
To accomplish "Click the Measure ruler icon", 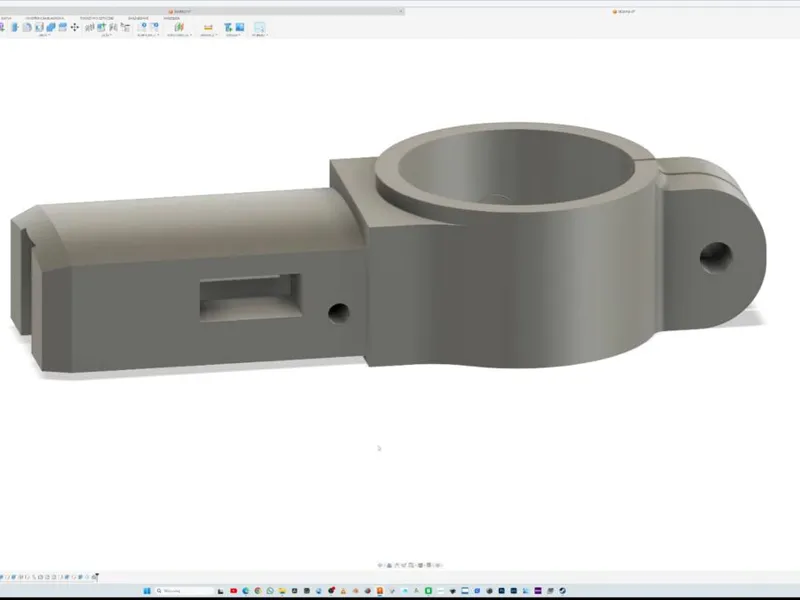I will (x=208, y=28).
